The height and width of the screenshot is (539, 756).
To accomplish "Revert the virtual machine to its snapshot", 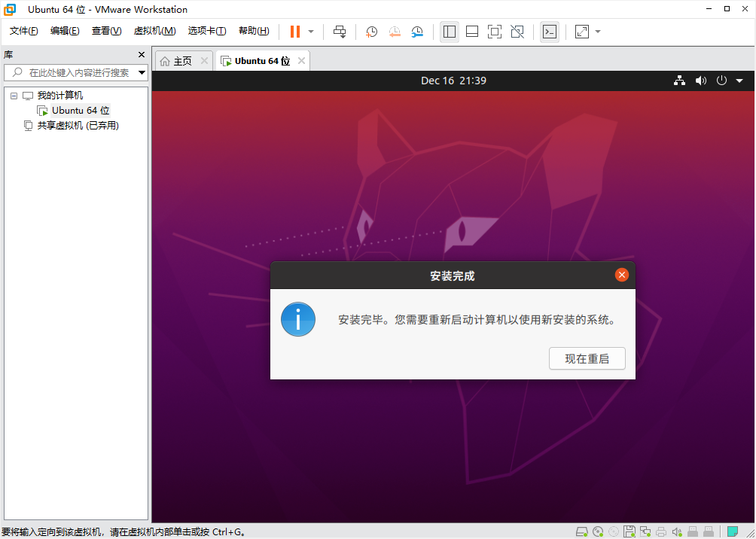I will point(395,32).
